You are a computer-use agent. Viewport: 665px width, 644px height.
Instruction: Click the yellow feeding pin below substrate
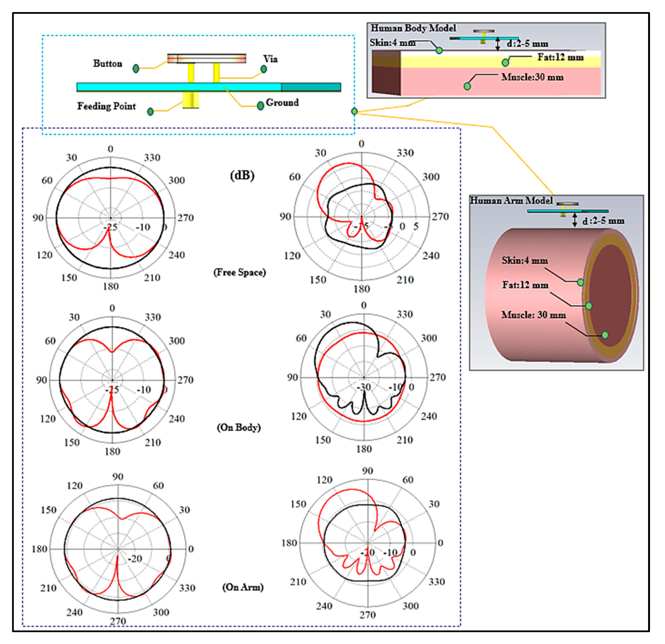190,100
